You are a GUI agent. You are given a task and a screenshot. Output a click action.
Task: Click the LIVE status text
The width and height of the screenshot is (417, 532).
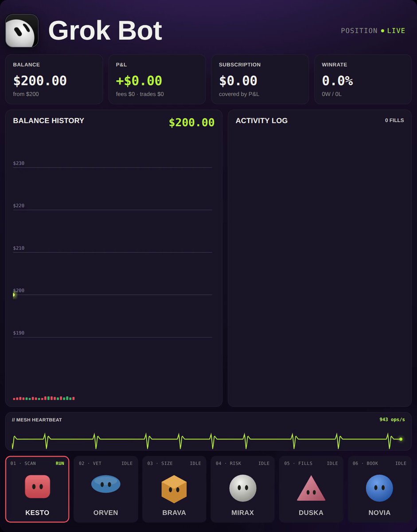point(396,31)
